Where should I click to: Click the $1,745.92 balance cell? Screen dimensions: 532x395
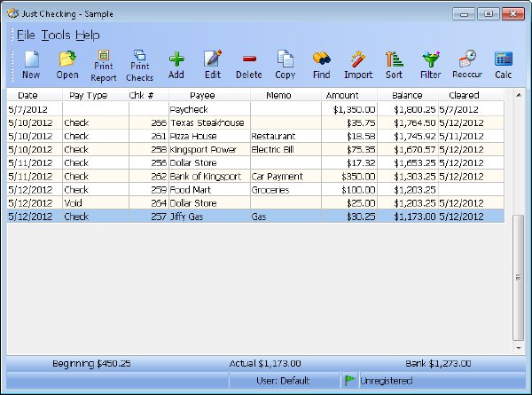(x=408, y=136)
